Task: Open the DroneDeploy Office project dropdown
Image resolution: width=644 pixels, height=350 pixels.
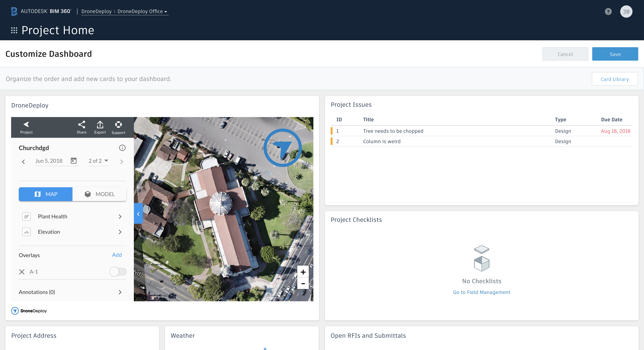Action: coord(142,11)
